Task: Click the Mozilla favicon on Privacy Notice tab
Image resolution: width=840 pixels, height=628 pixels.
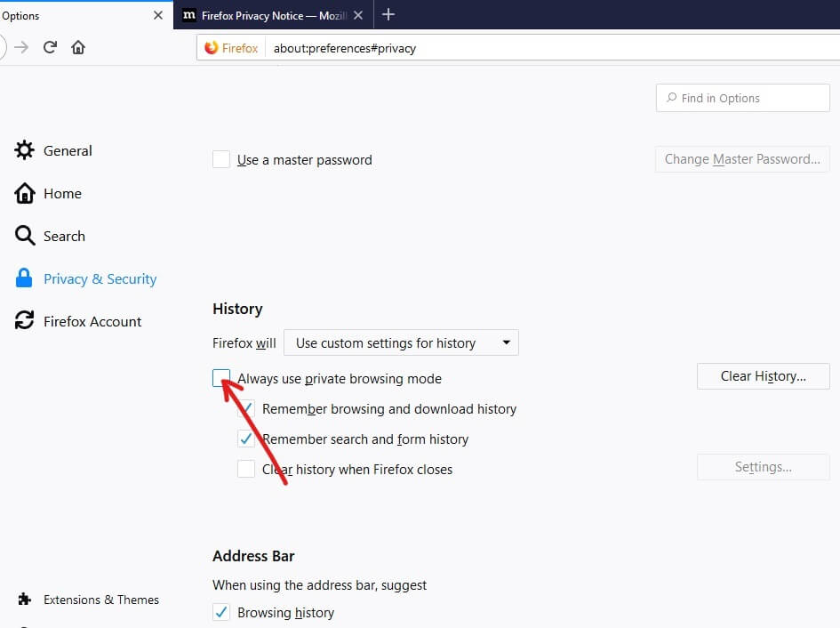Action: click(x=189, y=15)
